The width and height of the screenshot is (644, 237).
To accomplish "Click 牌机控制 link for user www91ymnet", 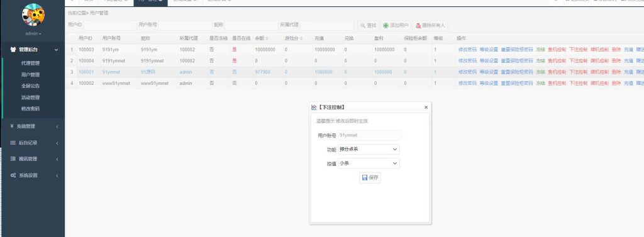I will pos(599,84).
